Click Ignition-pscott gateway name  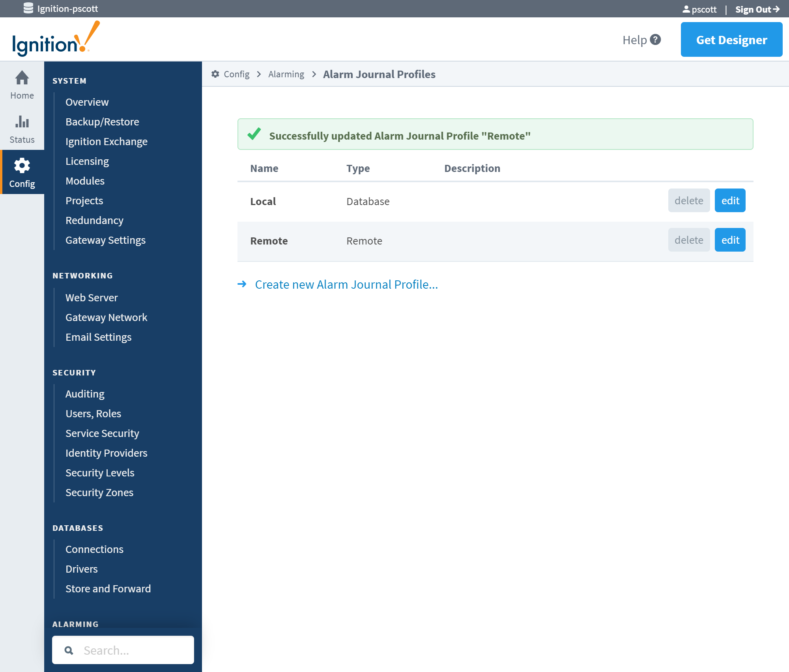click(67, 9)
